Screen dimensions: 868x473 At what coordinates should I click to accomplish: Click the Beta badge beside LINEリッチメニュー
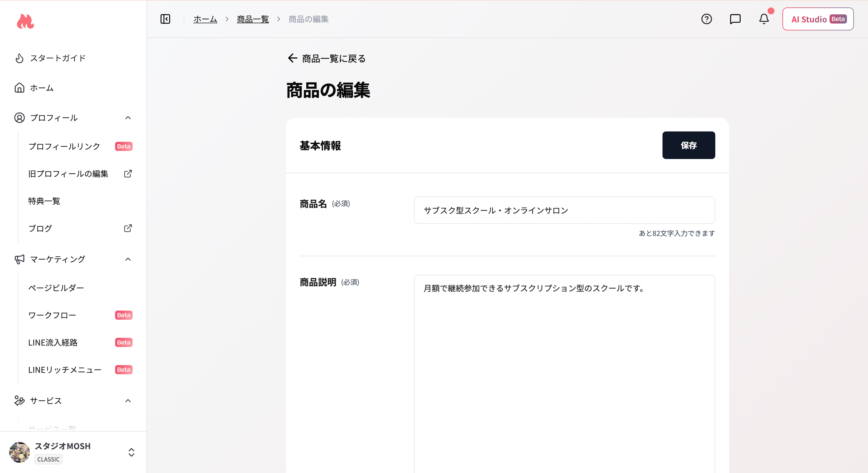point(124,370)
